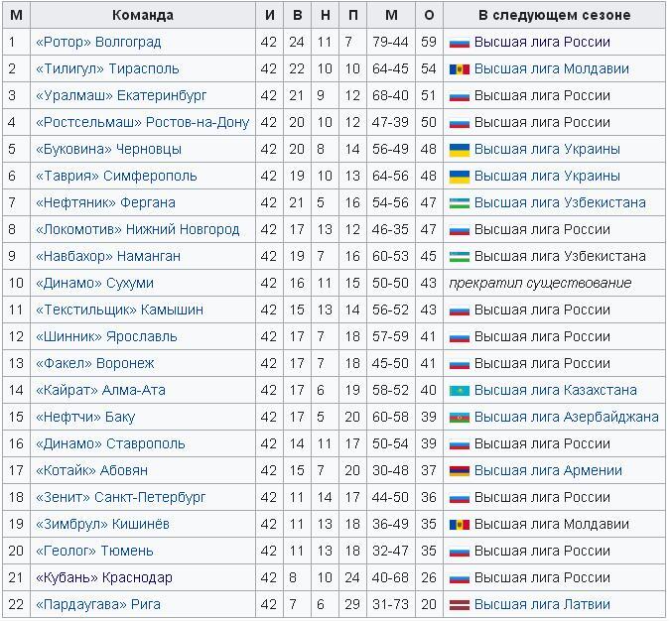Open the Высшая лига Казахстана link
The width and height of the screenshot is (672, 621).
click(555, 391)
